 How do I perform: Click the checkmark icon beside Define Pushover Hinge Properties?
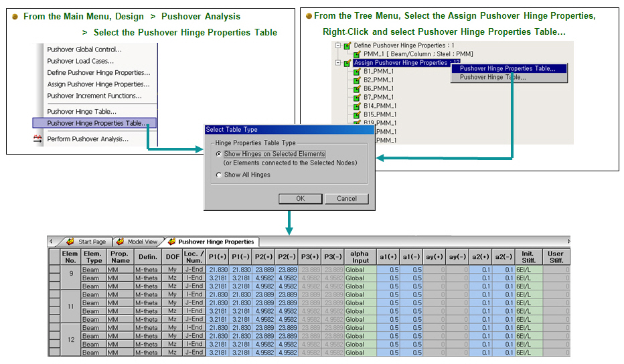coord(347,45)
